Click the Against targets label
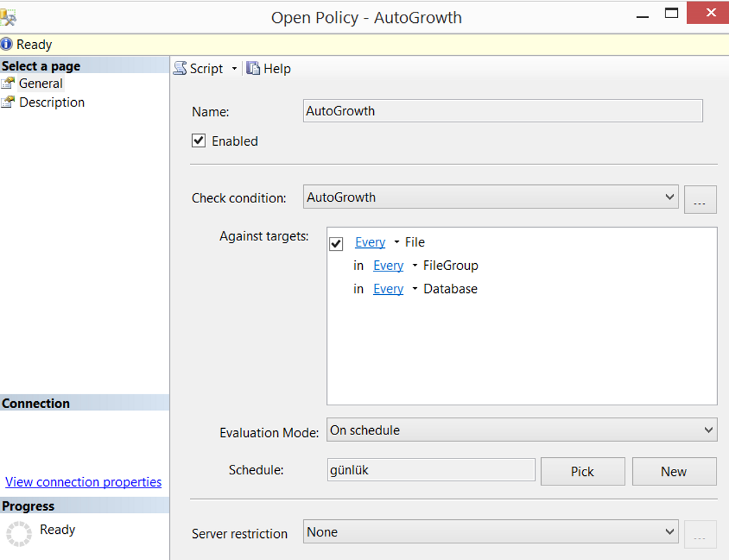Viewport: 729px width, 560px height. (x=264, y=236)
